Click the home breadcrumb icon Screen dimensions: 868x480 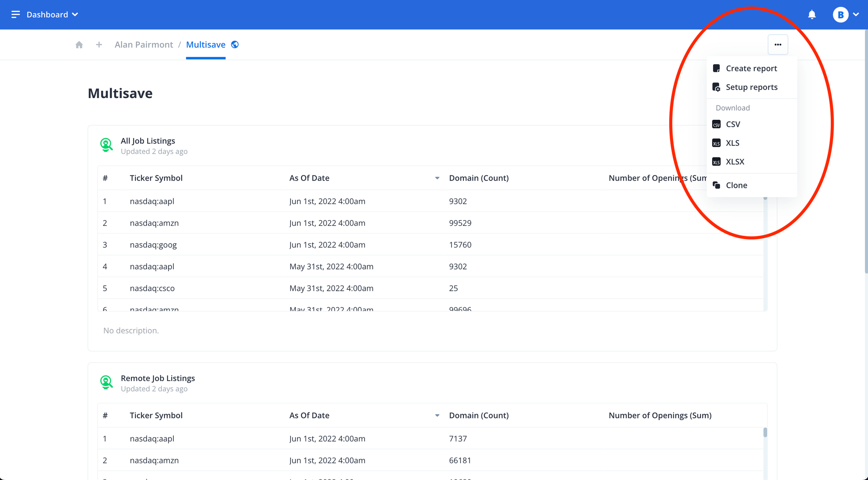pyautogui.click(x=79, y=45)
